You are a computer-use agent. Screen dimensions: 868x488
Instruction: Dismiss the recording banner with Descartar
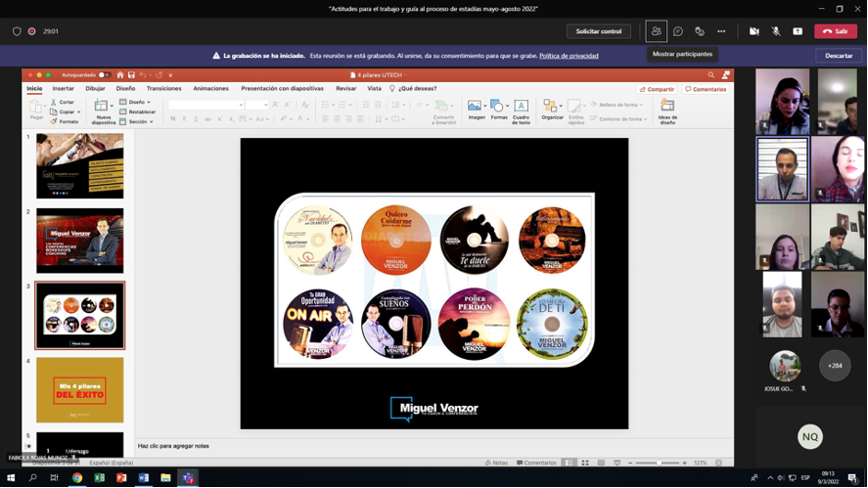[x=839, y=56]
